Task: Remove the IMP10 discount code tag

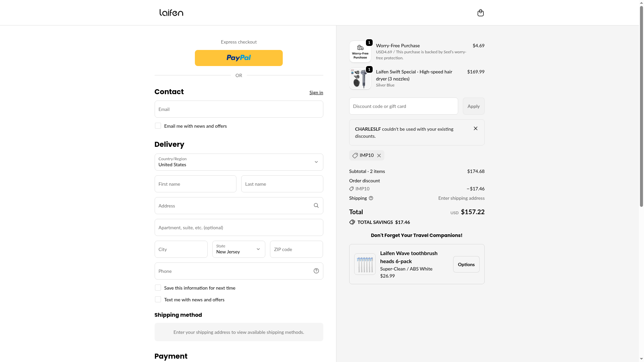Action: tap(379, 156)
